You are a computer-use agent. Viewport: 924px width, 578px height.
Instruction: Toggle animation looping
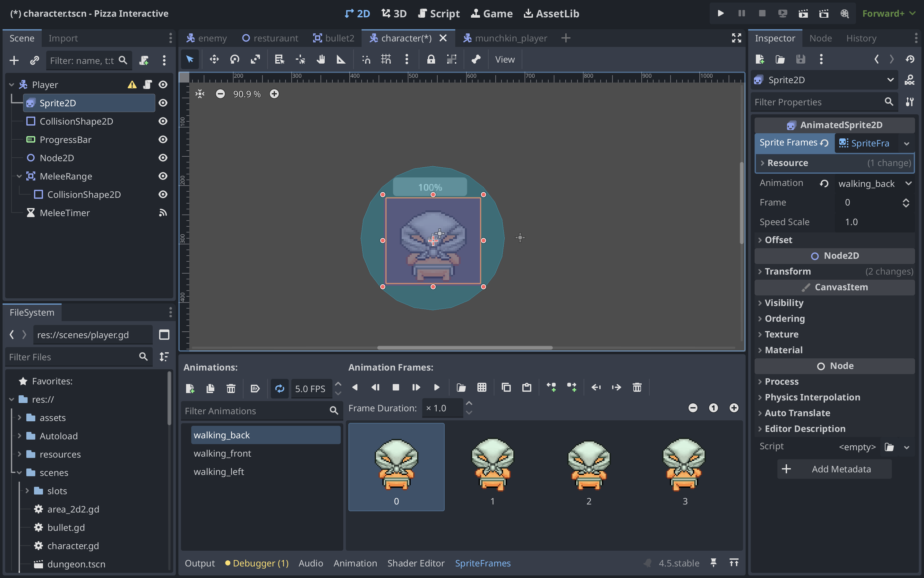(x=279, y=389)
